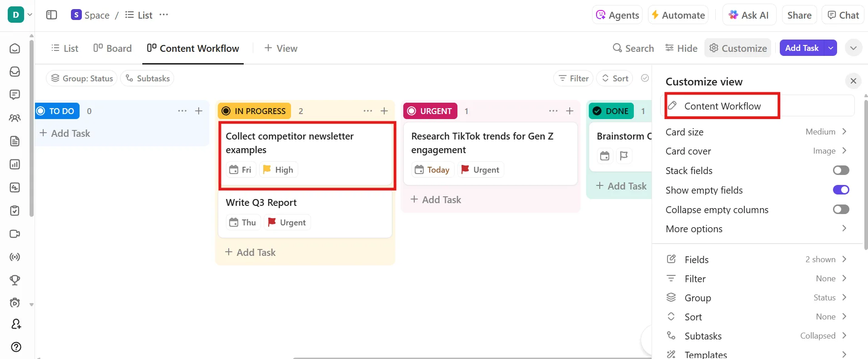The height and width of the screenshot is (359, 868).
Task: Click the flag icon on Brainstorm card
Action: pos(624,156)
